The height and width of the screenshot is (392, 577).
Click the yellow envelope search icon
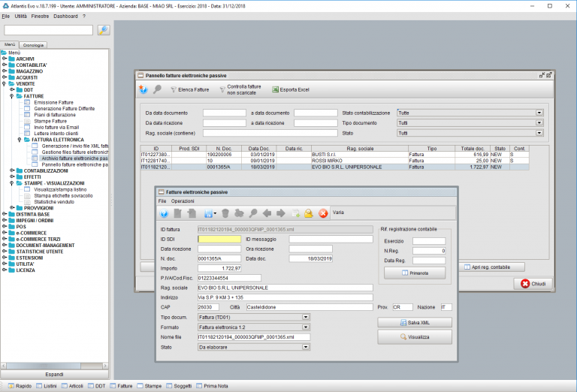(x=309, y=213)
